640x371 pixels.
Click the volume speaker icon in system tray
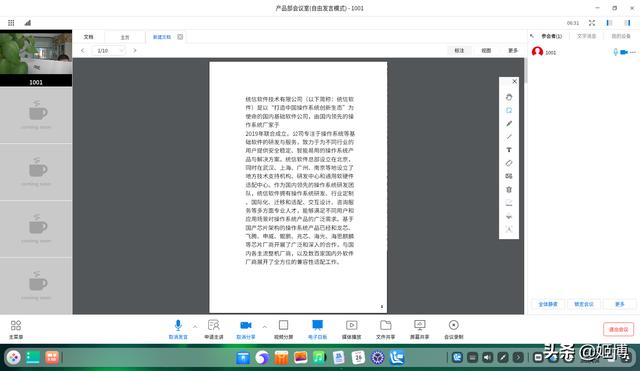click(487, 358)
